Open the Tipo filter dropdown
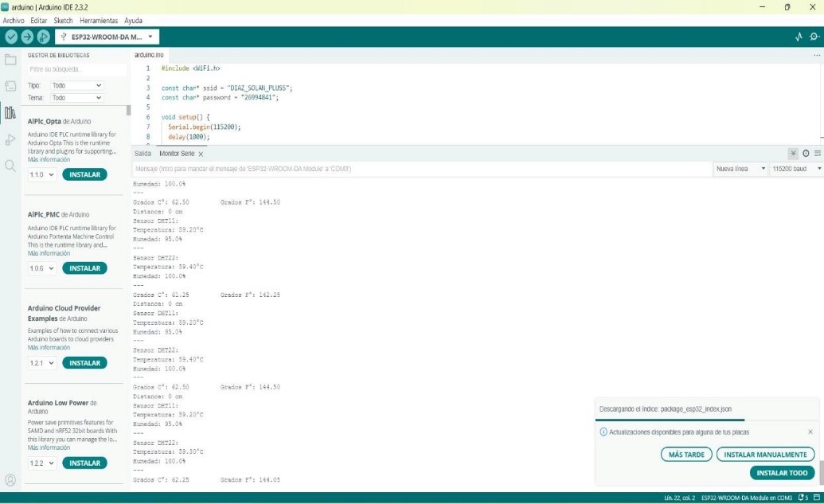This screenshot has height=504, width=824. [76, 85]
